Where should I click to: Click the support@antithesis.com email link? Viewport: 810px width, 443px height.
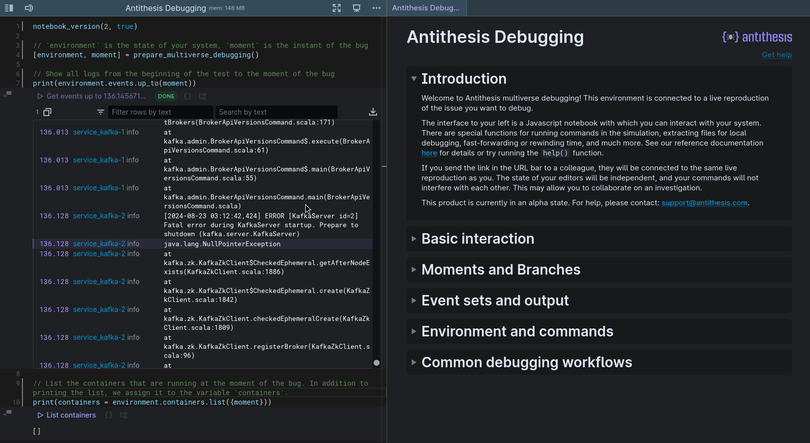coord(704,203)
